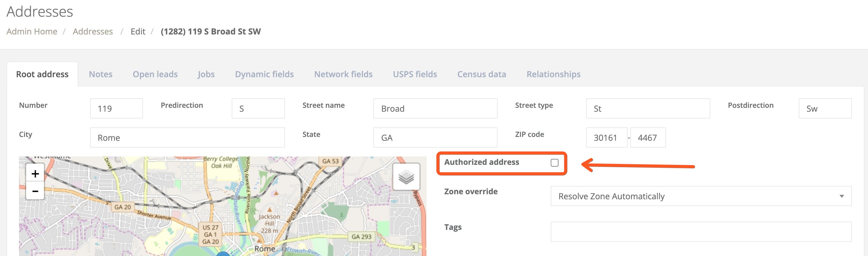Open the USPS fields tab
The height and width of the screenshot is (256, 868).
[x=414, y=74]
